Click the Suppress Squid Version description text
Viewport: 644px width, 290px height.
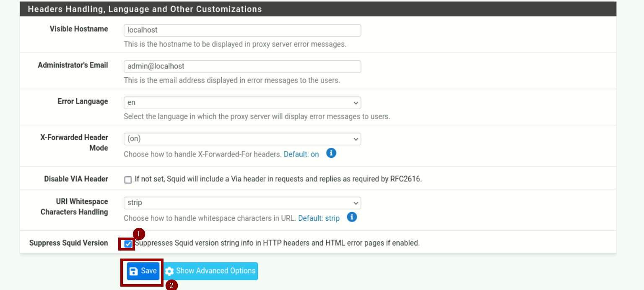pos(277,243)
